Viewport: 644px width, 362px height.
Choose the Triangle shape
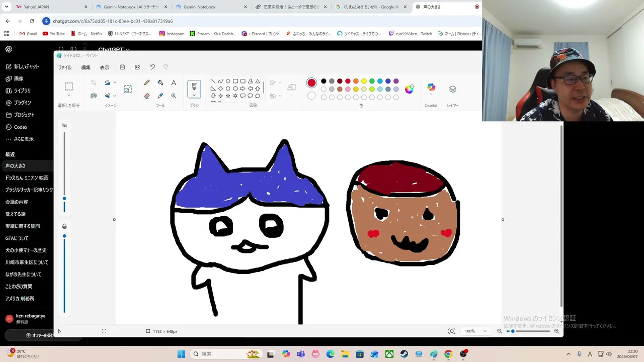(x=258, y=81)
